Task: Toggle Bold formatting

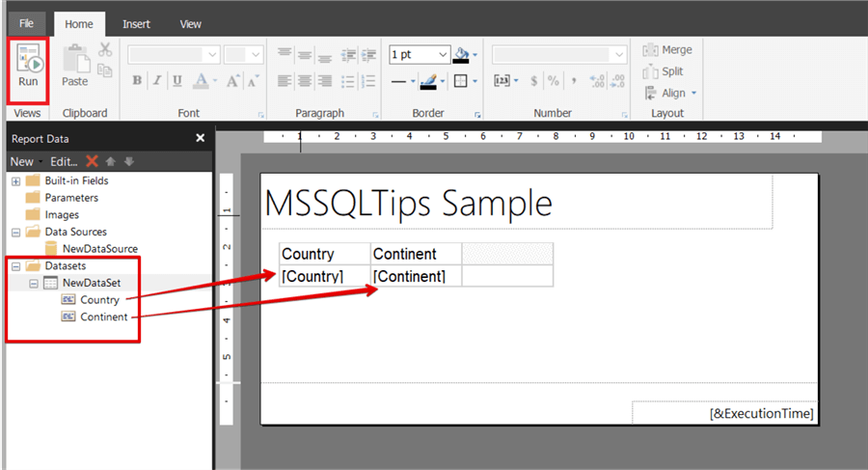Action: click(x=137, y=81)
